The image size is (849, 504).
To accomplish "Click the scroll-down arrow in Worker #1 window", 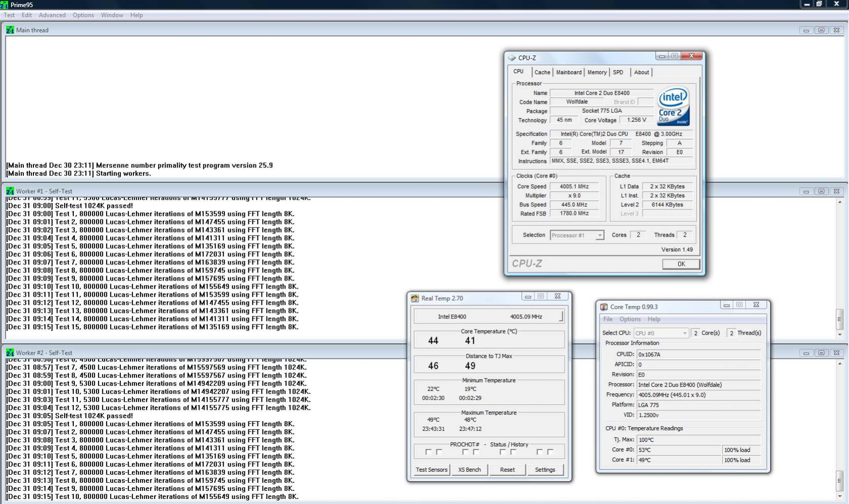I will click(839, 334).
